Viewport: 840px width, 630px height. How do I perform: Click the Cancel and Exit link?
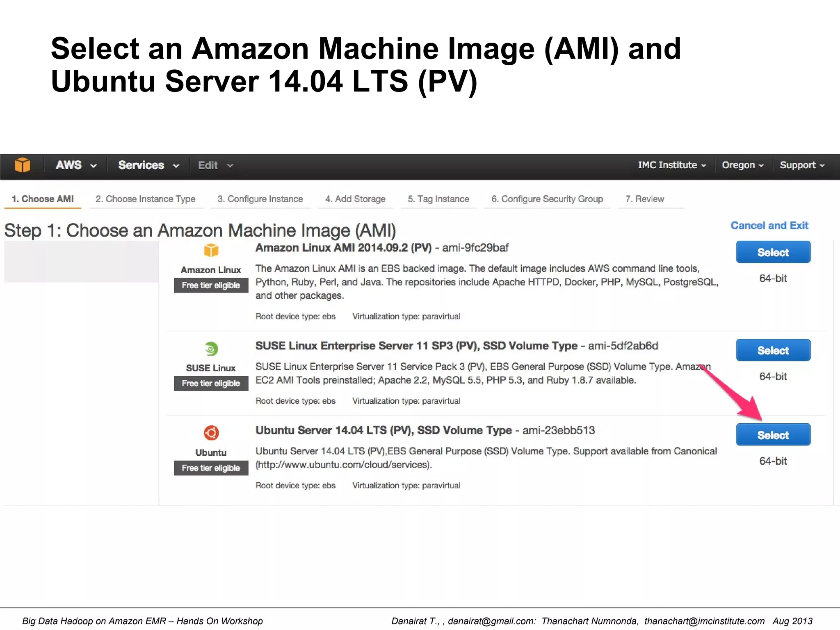[x=769, y=226]
